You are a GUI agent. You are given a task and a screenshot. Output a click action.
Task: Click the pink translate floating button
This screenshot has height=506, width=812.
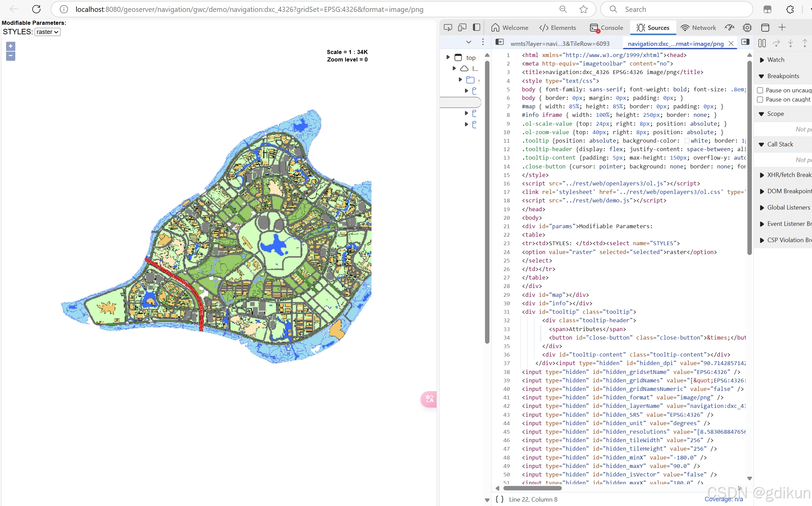(429, 399)
